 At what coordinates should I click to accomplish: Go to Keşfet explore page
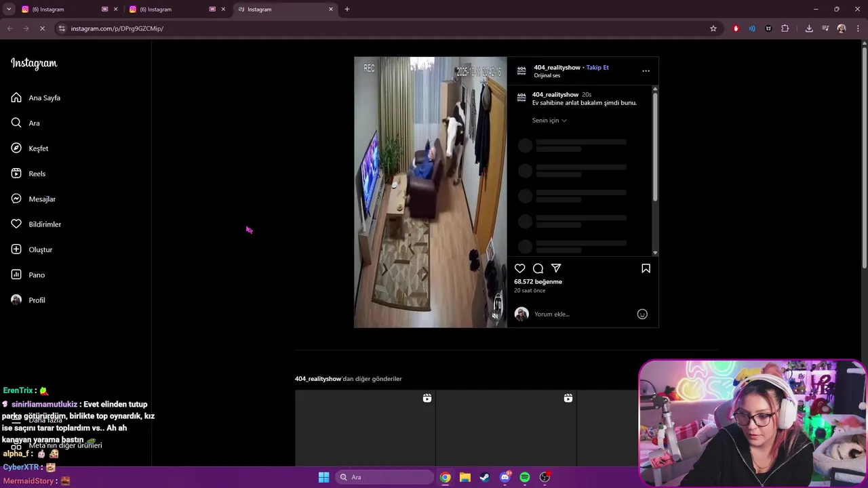pyautogui.click(x=29, y=148)
